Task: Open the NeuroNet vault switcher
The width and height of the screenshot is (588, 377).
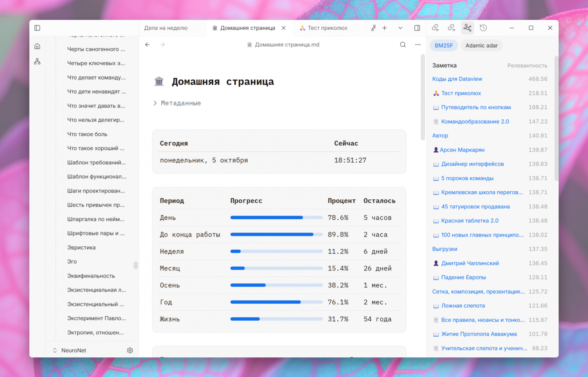Action: 70,350
